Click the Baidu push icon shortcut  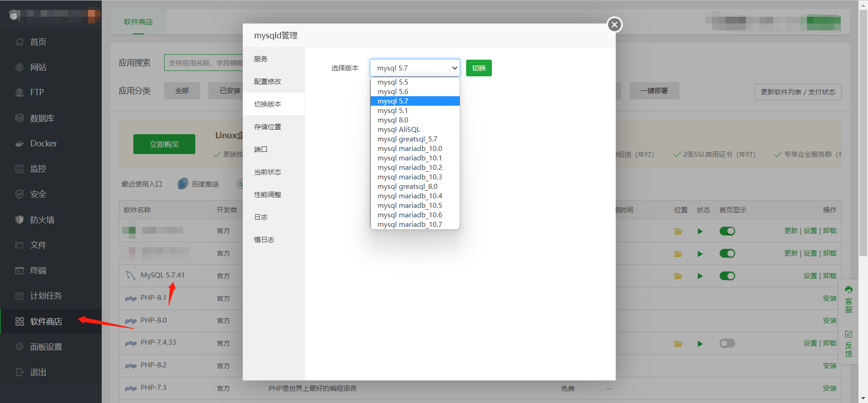pos(183,184)
